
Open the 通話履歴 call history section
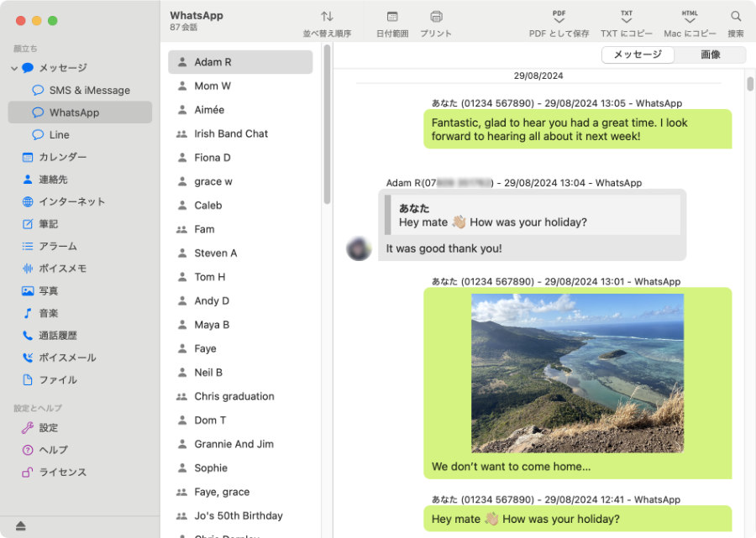click(x=81, y=335)
